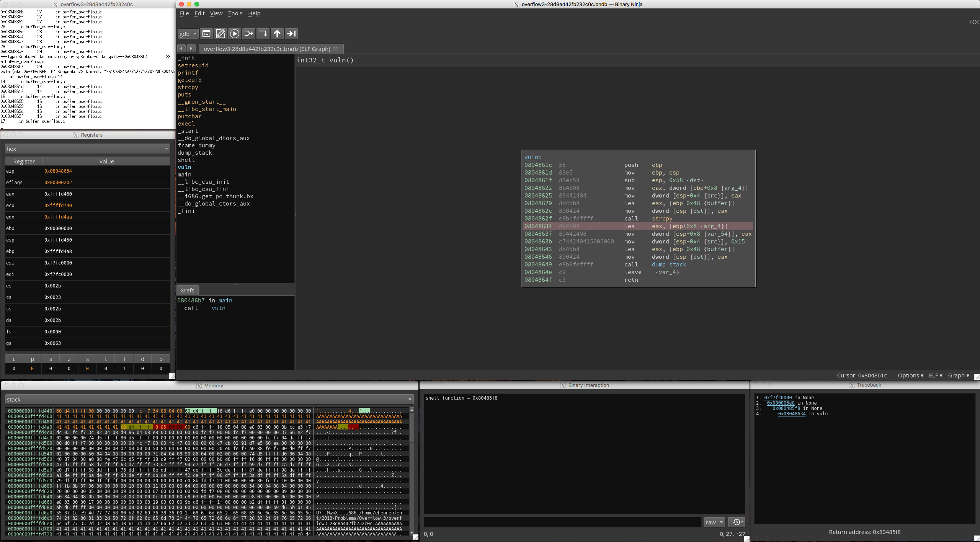Click the Register column header
Viewport: 980px width, 542px height.
coord(24,161)
